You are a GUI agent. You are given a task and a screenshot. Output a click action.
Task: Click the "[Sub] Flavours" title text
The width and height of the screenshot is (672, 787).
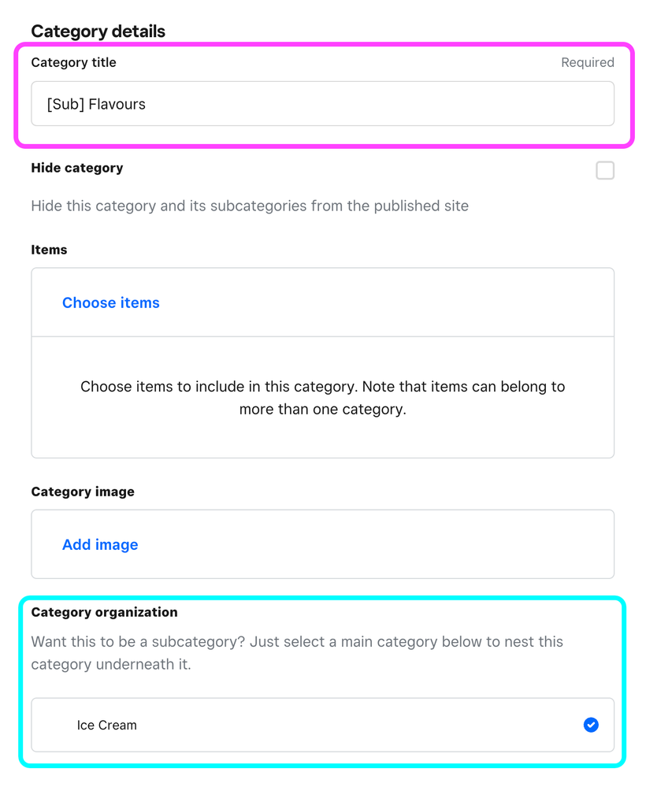coord(96,104)
